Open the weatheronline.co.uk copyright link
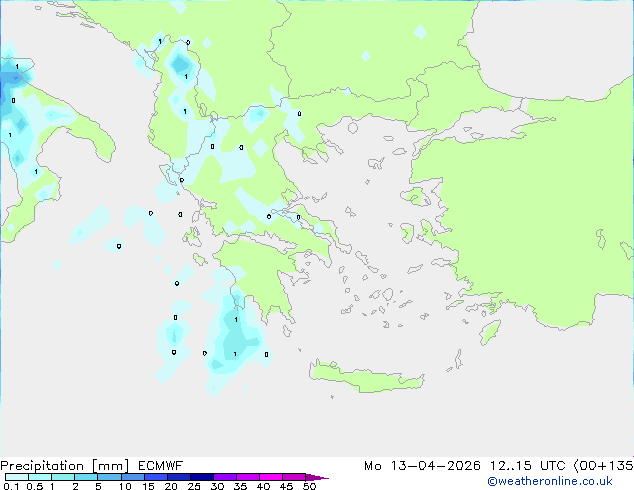This screenshot has height=490, width=634. [x=550, y=481]
